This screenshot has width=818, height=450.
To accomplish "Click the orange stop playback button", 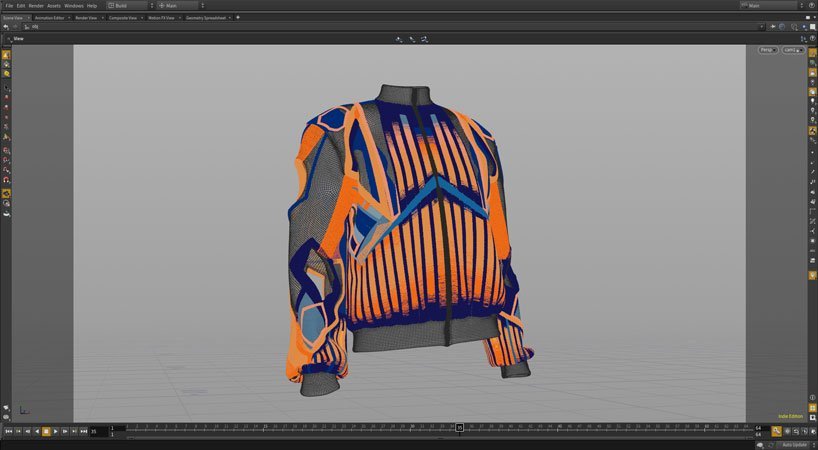I will point(47,431).
